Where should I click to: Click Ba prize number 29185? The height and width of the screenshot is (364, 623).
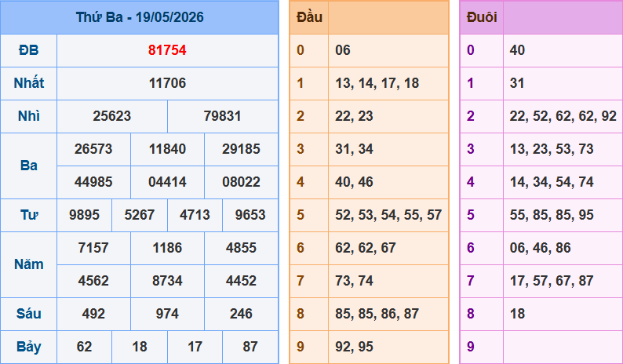click(x=241, y=149)
